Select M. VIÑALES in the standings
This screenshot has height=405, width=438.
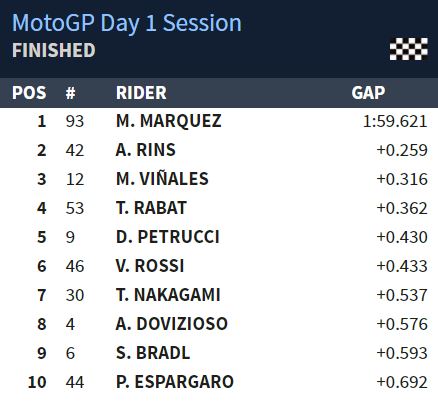(162, 179)
